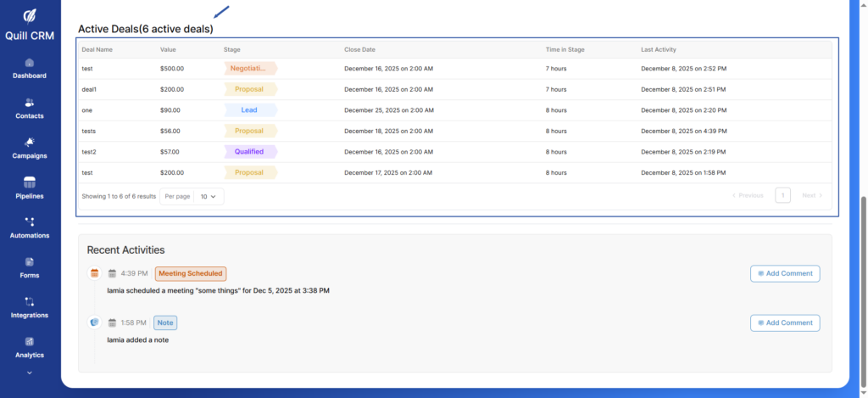Open the Per page 10 dropdown

(209, 196)
